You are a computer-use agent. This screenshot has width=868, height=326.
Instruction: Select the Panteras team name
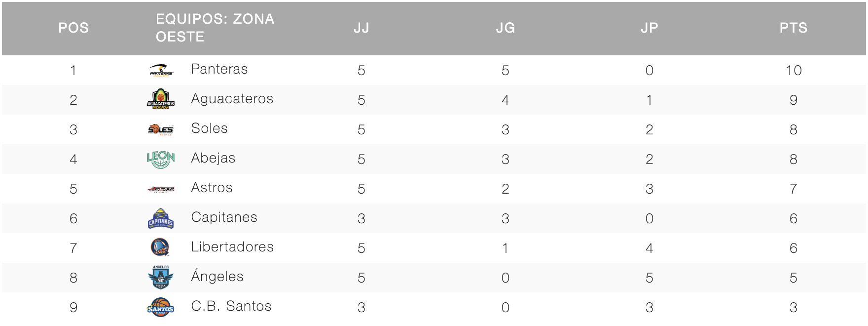pyautogui.click(x=219, y=69)
